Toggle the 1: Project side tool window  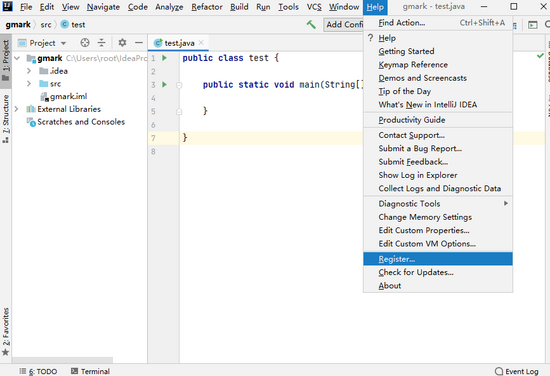6,60
